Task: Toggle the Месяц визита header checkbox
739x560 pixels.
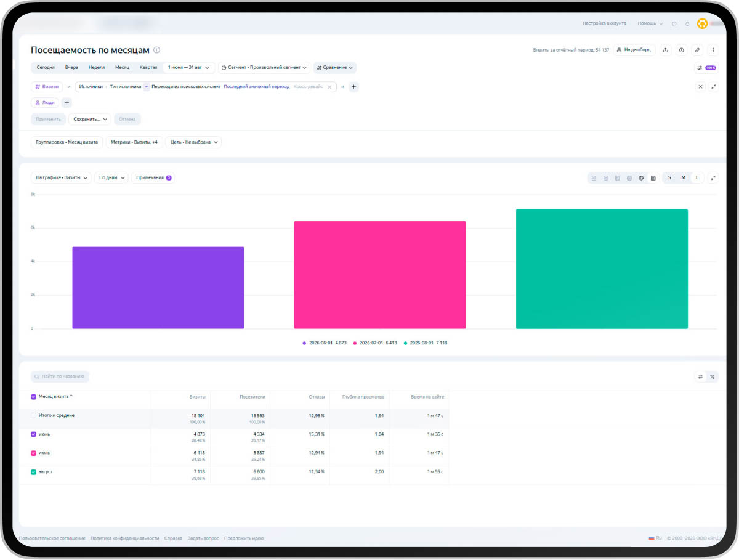Action: click(34, 397)
